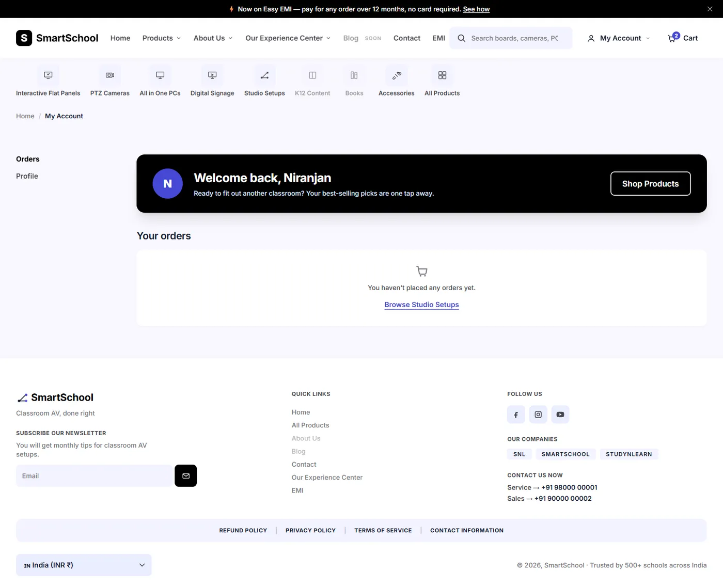Screen dimensions: 723x588
Task: Click the See how link in banner
Action: [x=476, y=9]
